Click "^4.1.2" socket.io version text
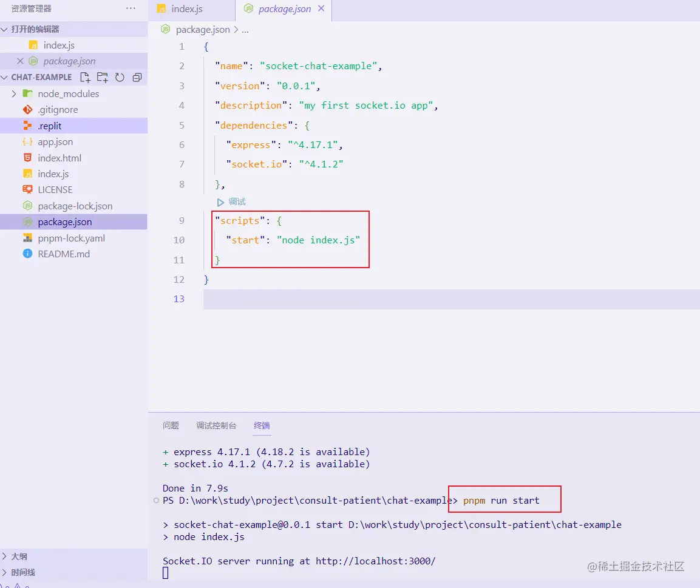The height and width of the screenshot is (588, 700). tap(321, 164)
